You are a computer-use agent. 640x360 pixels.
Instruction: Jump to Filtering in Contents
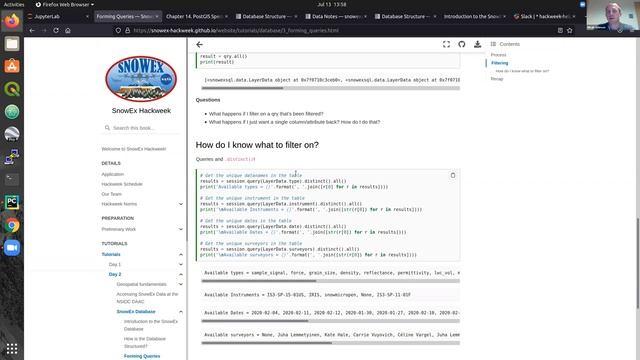(500, 63)
